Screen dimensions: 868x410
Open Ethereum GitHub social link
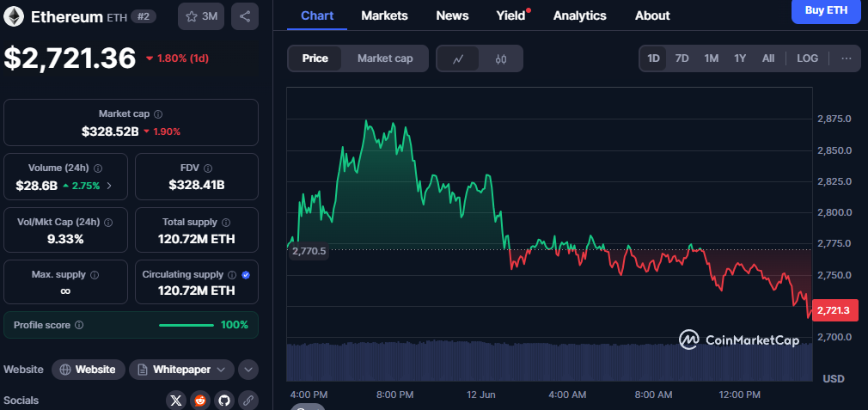tap(223, 401)
